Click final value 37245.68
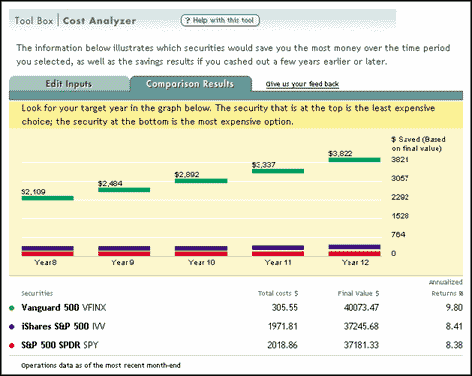This screenshot has height=376, width=472. [361, 326]
